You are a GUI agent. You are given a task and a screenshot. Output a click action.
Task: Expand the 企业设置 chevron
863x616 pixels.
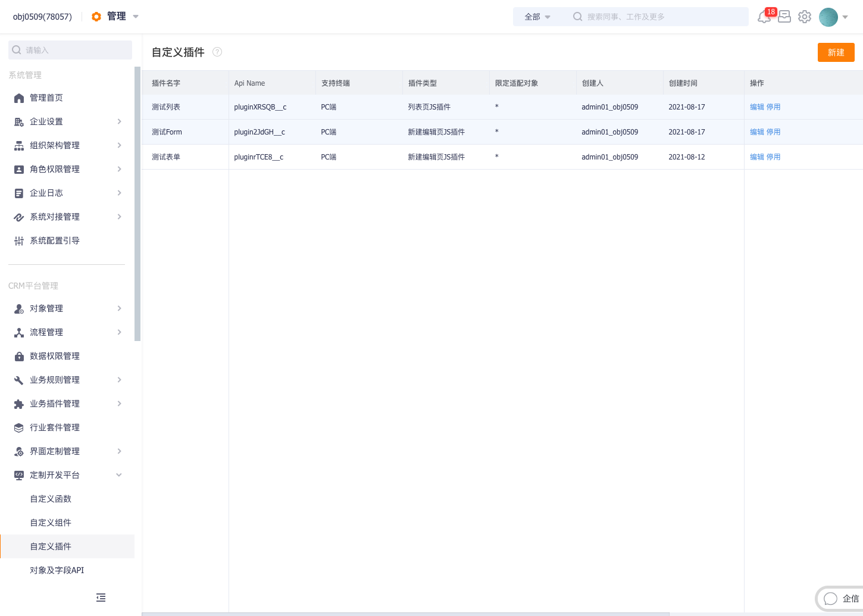pyautogui.click(x=119, y=121)
